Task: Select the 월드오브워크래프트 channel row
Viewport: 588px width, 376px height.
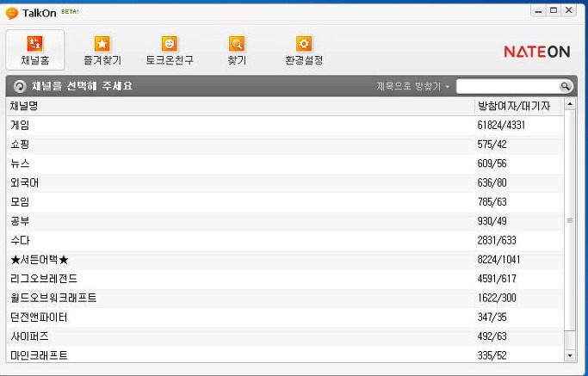Action: [x=285, y=298]
